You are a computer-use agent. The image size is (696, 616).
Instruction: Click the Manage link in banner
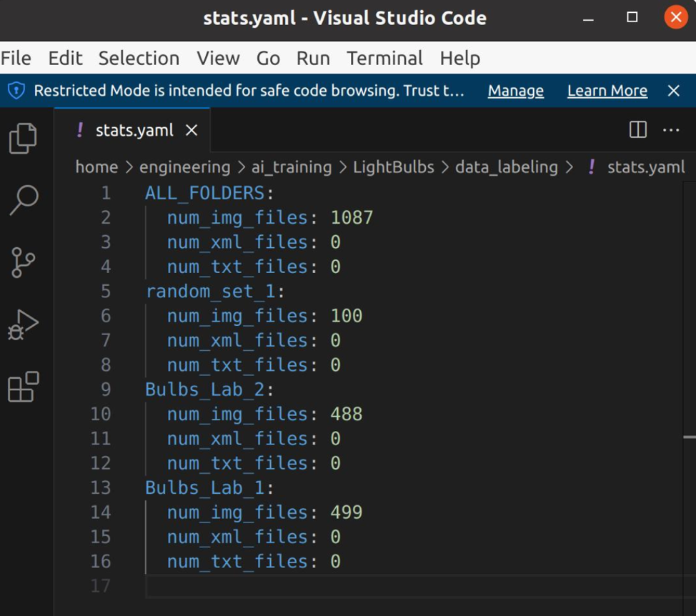pos(515,91)
